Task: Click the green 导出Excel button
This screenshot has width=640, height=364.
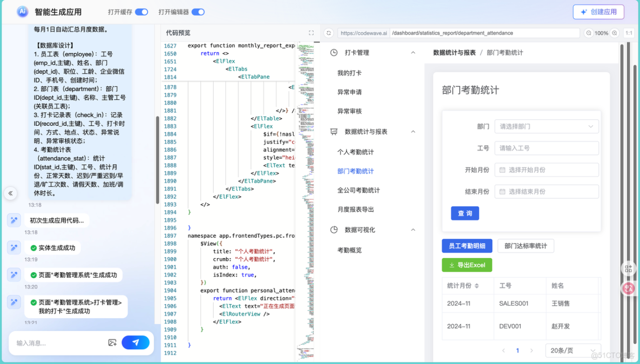Action: (466, 265)
